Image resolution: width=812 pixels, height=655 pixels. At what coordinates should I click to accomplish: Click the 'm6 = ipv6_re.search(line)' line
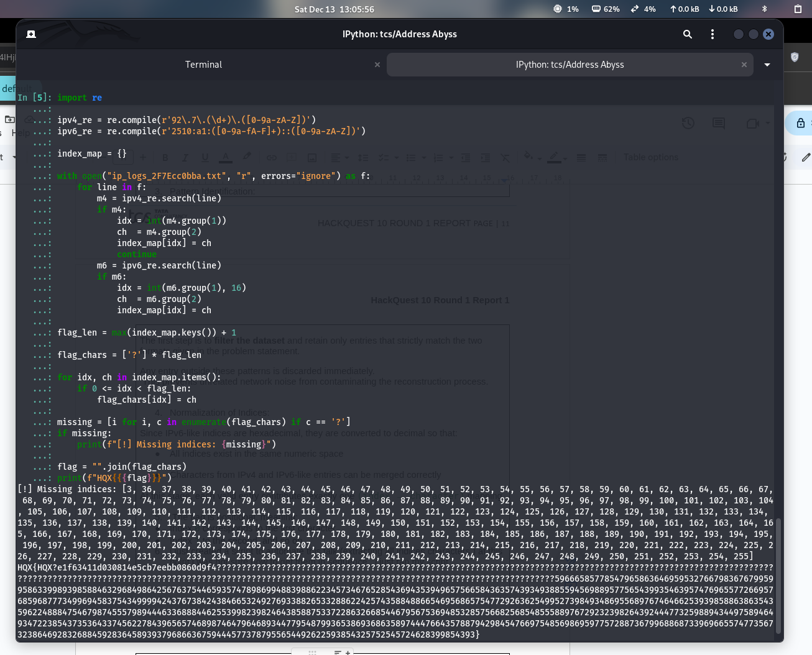click(159, 265)
